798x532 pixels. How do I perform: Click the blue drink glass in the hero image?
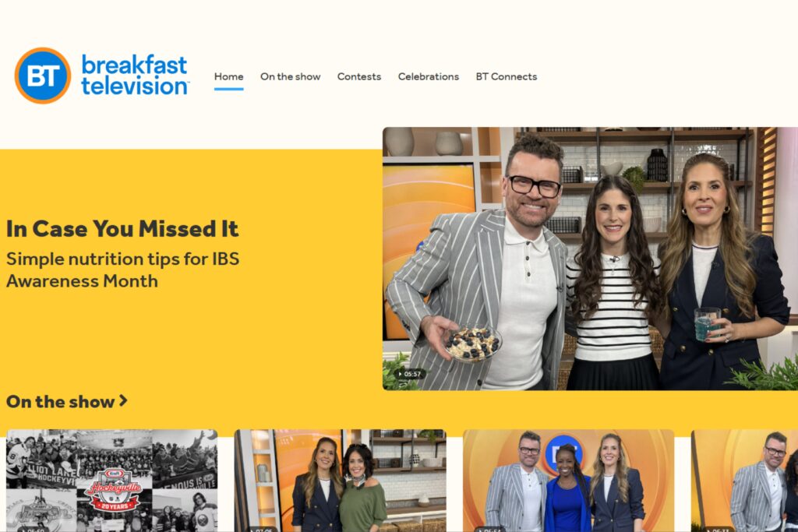[x=708, y=323]
